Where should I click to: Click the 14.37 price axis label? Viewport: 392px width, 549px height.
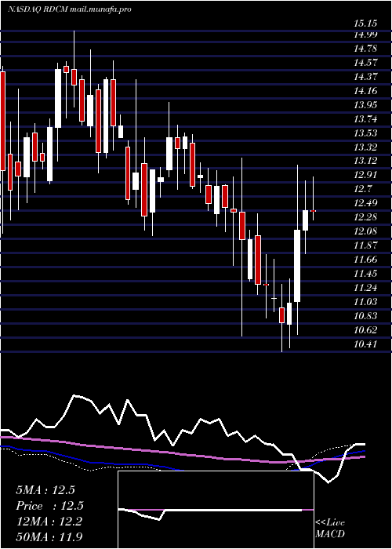tap(365, 77)
